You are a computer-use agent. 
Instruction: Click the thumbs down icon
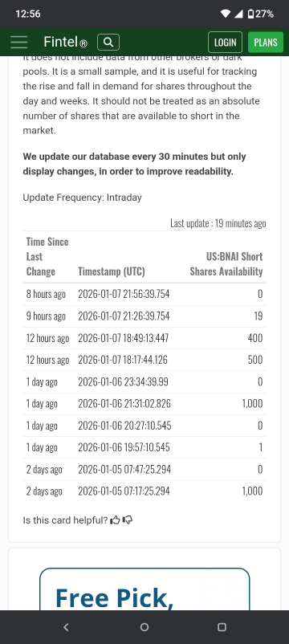[x=128, y=520]
